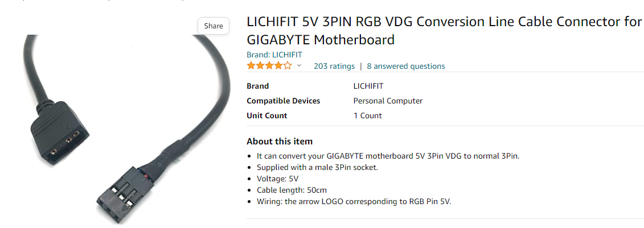644x228 pixels.
Task: Click the 1 Count value
Action: [x=367, y=116]
